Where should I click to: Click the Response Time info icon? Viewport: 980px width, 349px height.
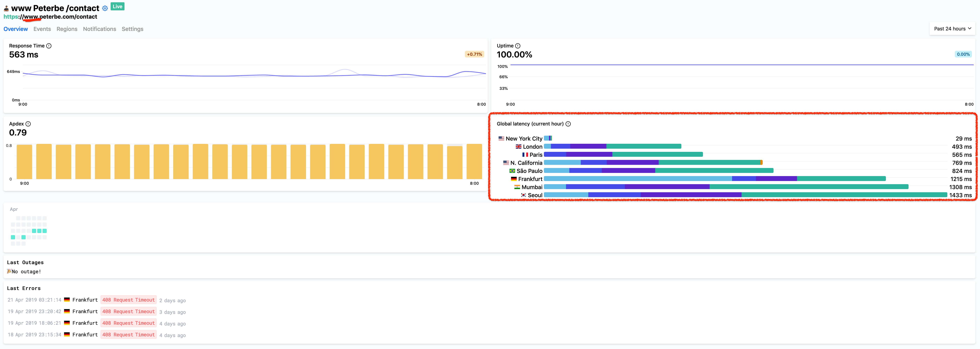[49, 46]
